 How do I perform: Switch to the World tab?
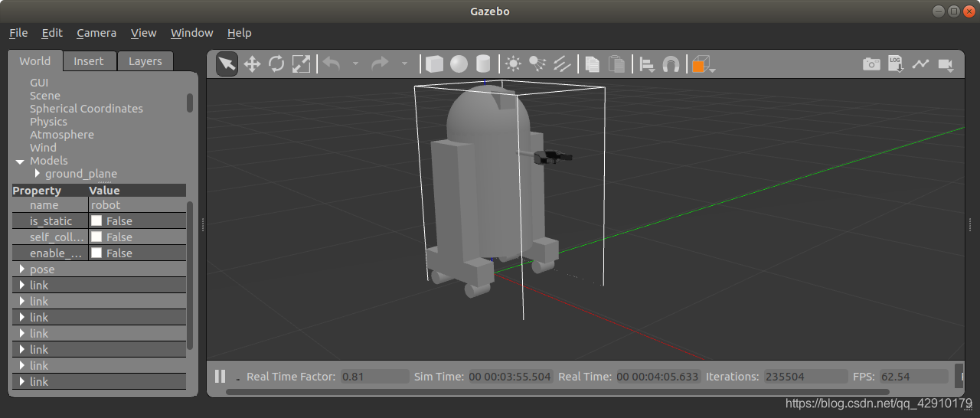[x=35, y=61]
